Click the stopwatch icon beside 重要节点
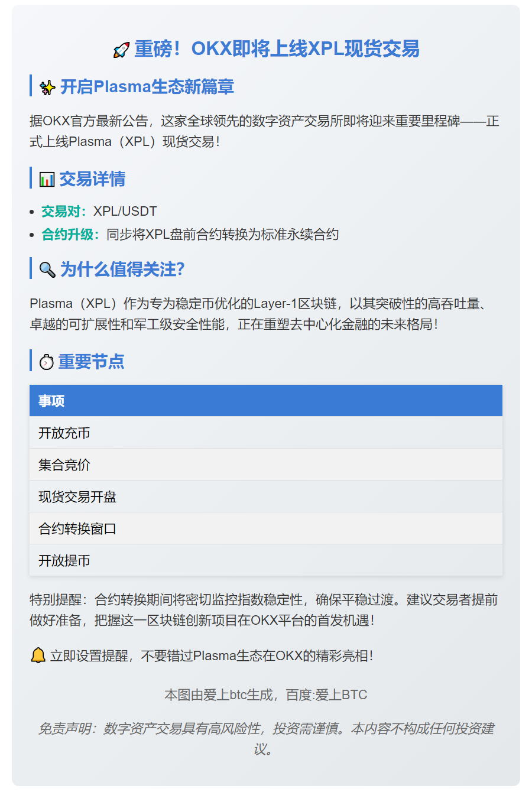Image resolution: width=532 pixels, height=805 pixels. pyautogui.click(x=46, y=362)
